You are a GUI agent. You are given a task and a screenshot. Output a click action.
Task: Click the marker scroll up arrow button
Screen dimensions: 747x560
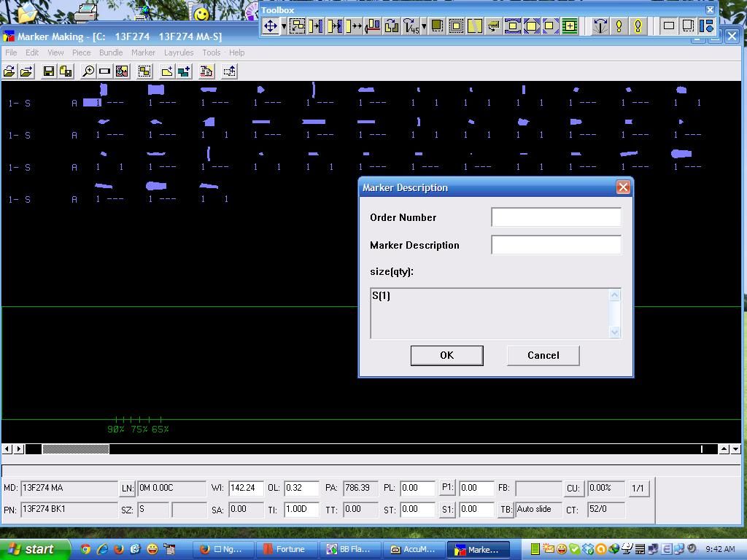pos(724,449)
